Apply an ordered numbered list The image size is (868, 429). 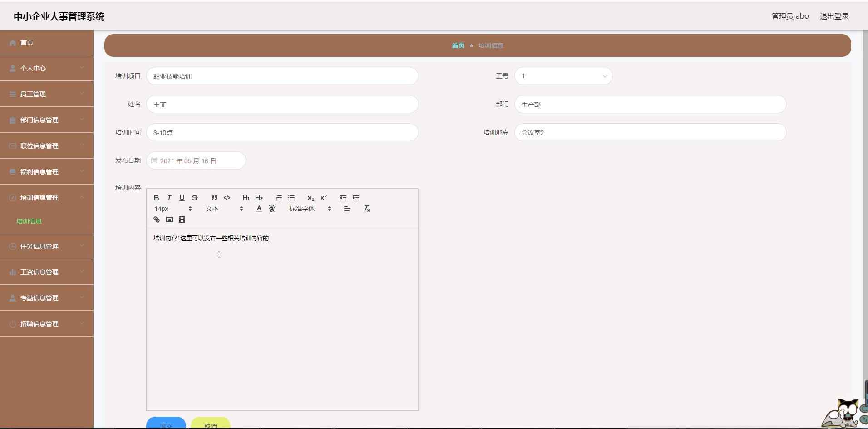point(279,198)
